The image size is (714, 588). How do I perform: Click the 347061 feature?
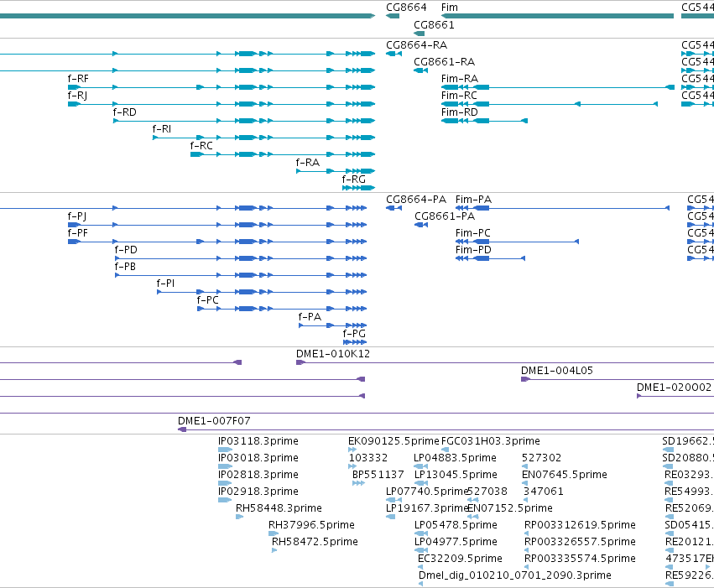click(x=525, y=500)
